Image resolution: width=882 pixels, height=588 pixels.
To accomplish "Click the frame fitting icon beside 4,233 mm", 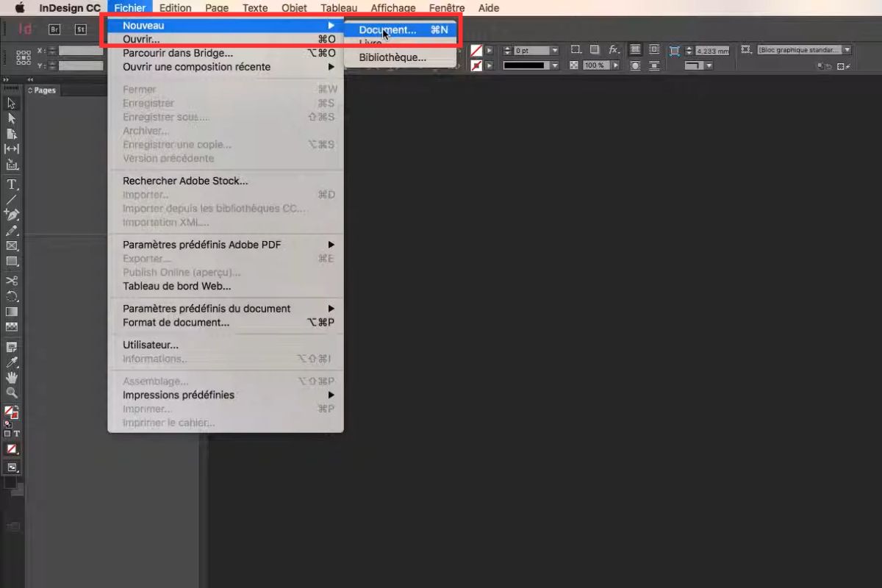I will 674,51.
